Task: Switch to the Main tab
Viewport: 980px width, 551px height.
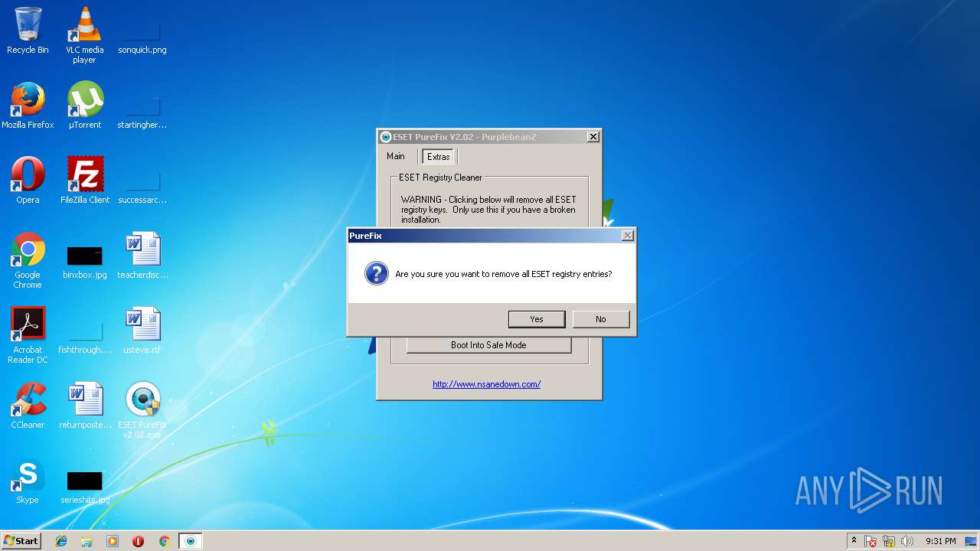Action: tap(396, 156)
